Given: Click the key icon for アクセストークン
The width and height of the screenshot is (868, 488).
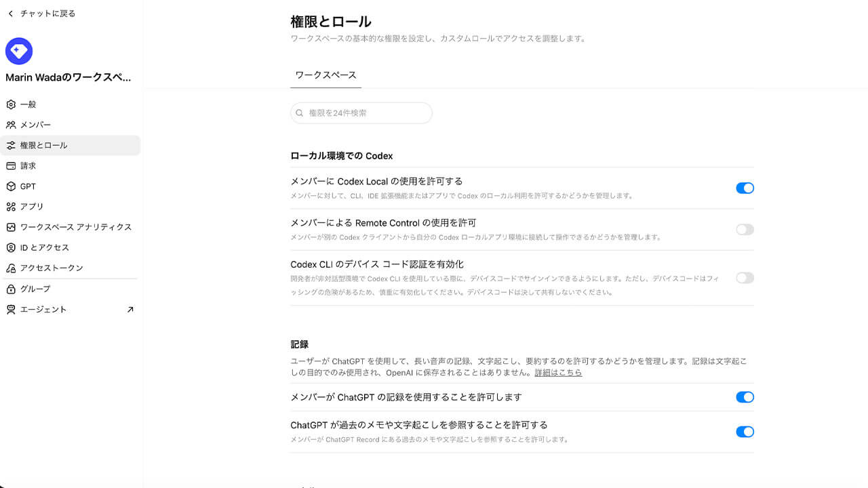Looking at the screenshot, I should coord(11,268).
